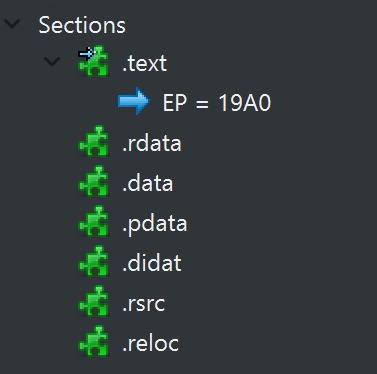
Task: Choose the .pdata section label
Action: click(154, 225)
